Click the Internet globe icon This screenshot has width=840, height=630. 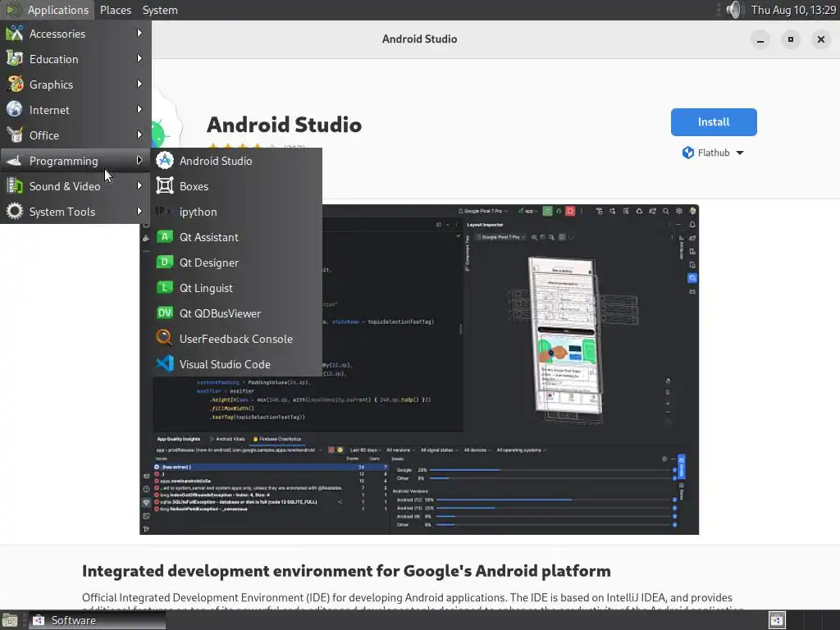15,109
